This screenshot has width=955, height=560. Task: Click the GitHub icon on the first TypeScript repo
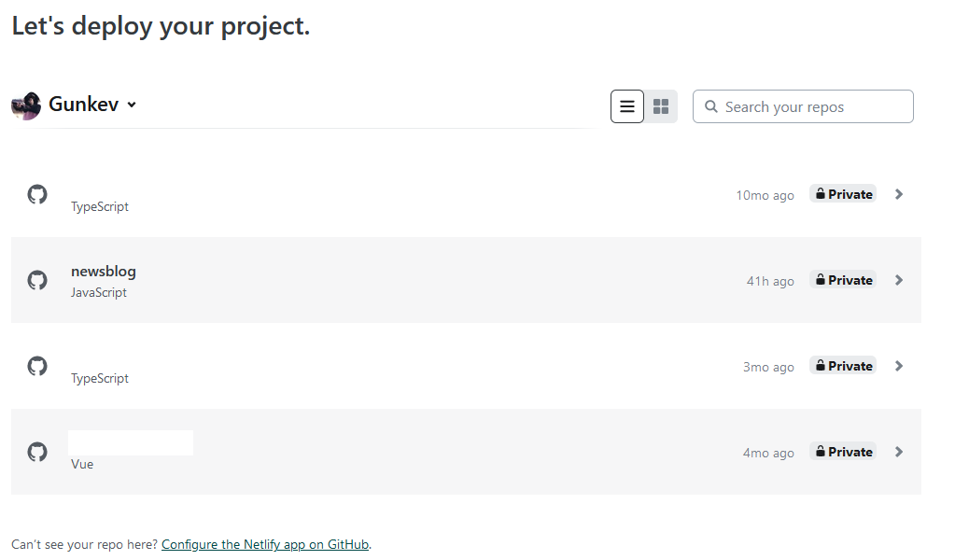37,193
